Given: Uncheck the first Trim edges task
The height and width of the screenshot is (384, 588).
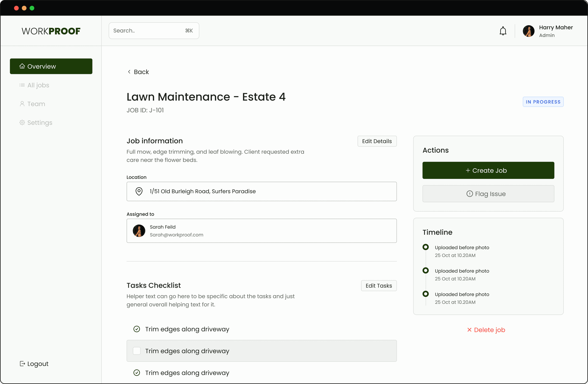Looking at the screenshot, I should (x=137, y=329).
